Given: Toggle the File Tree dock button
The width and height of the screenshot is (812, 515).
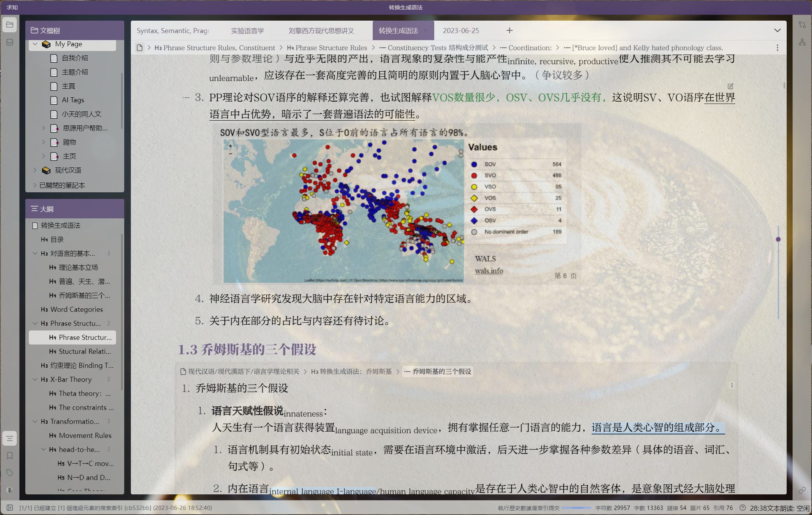Looking at the screenshot, I should coord(10,25).
